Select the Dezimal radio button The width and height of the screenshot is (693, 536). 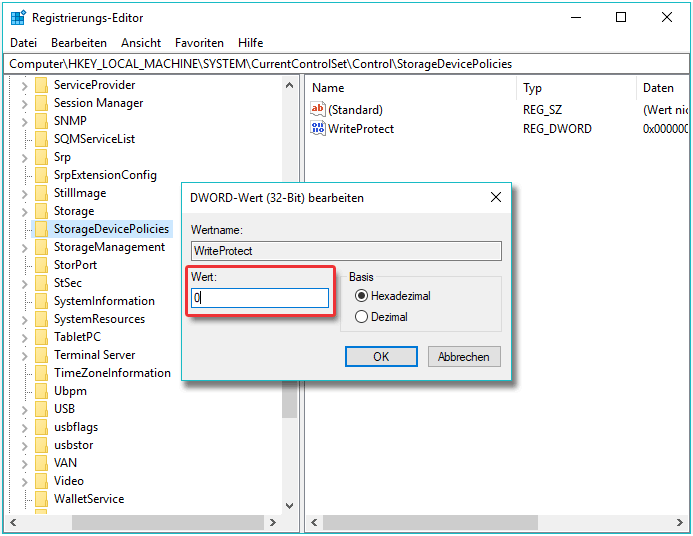tap(362, 317)
